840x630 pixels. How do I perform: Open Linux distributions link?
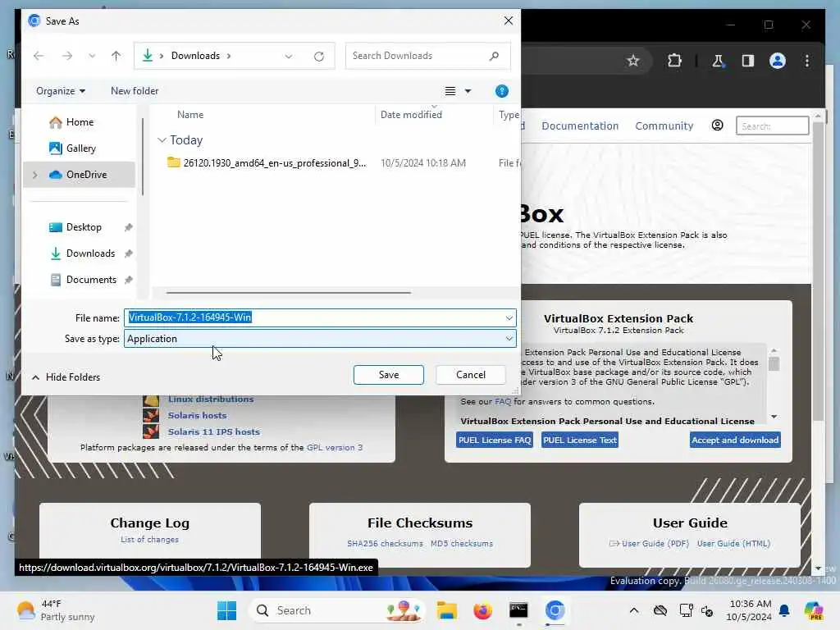tap(211, 399)
